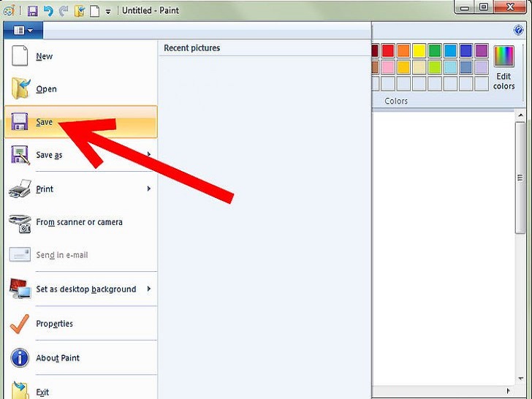Open Properties from the Paint menu
Image resolution: width=532 pixels, height=399 pixels.
tap(80, 323)
